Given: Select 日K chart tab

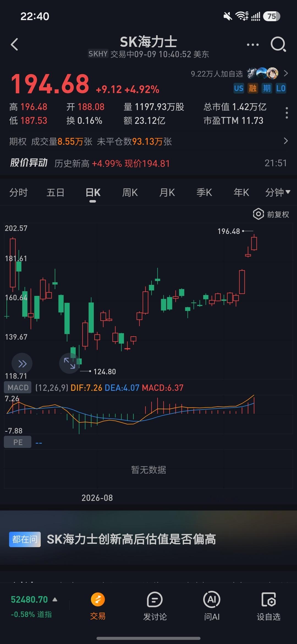Looking at the screenshot, I should (x=93, y=192).
